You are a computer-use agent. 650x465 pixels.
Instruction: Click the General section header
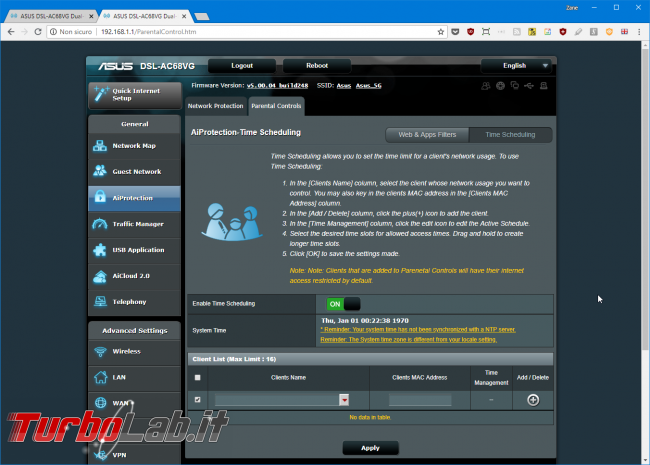click(x=135, y=124)
